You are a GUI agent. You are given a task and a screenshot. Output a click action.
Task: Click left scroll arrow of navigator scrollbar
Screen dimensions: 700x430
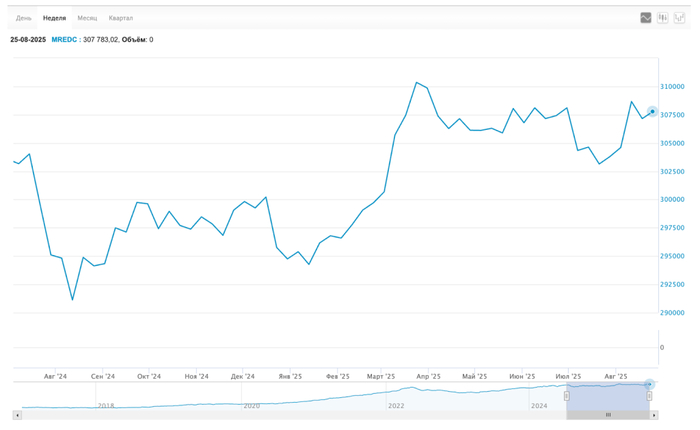click(x=17, y=415)
